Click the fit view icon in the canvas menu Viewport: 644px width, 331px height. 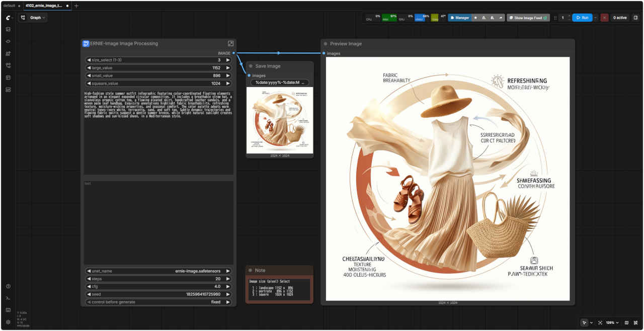[600, 322]
